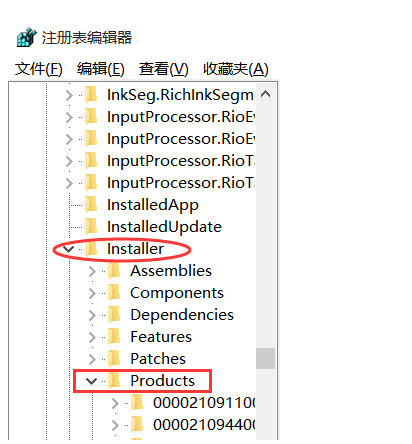Open the 查看(V) menu
Viewport: 412px width, 444px height.
tap(164, 69)
